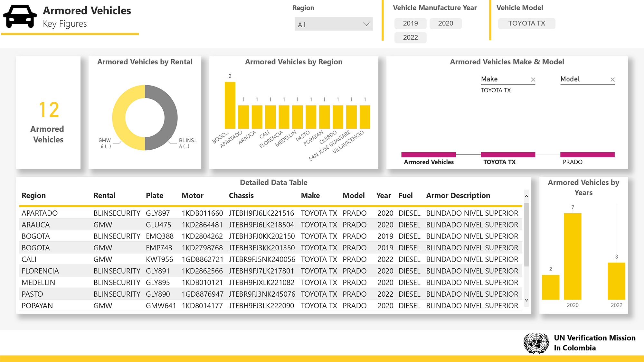The image size is (644, 362).
Task: Select the 2019 manufacture year chip
Action: tap(410, 23)
